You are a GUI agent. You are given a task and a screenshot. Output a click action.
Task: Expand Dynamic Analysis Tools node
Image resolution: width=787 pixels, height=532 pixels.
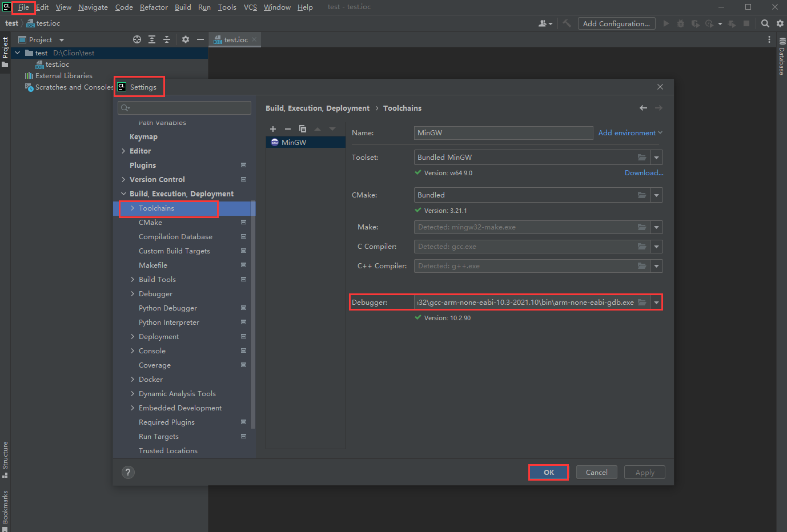[132, 393]
